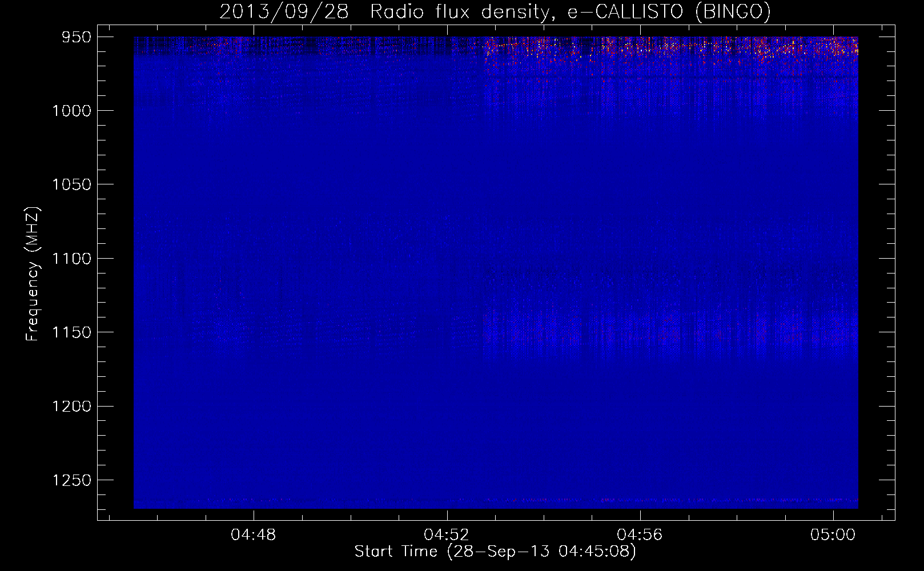924x571 pixels.
Task: Click the 950 frequency tick label
Action: tap(77, 37)
